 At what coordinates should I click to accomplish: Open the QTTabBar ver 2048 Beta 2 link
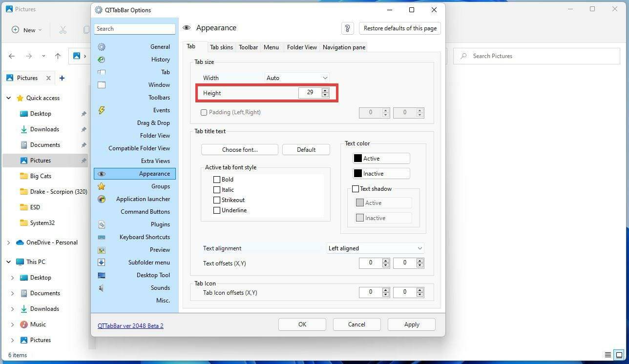click(130, 325)
